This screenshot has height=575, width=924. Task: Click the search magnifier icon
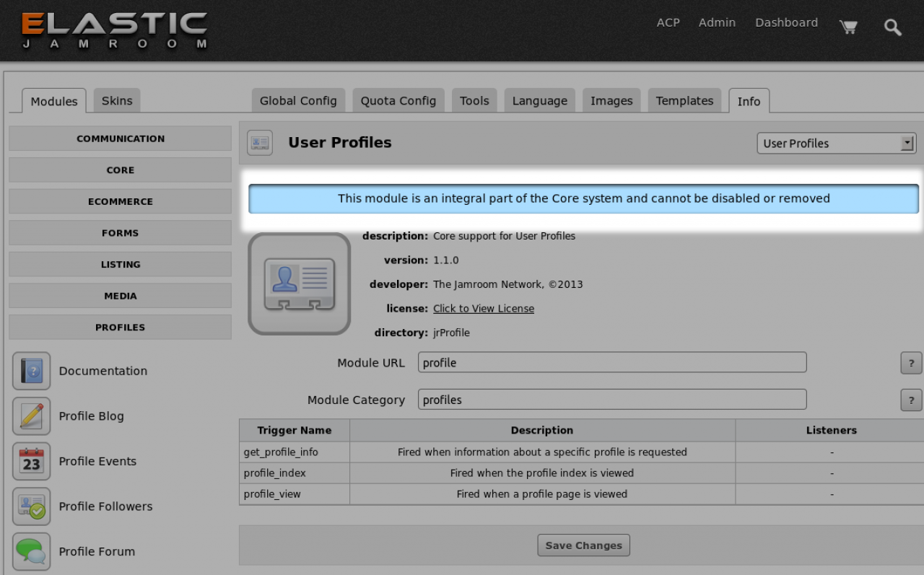[892, 27]
